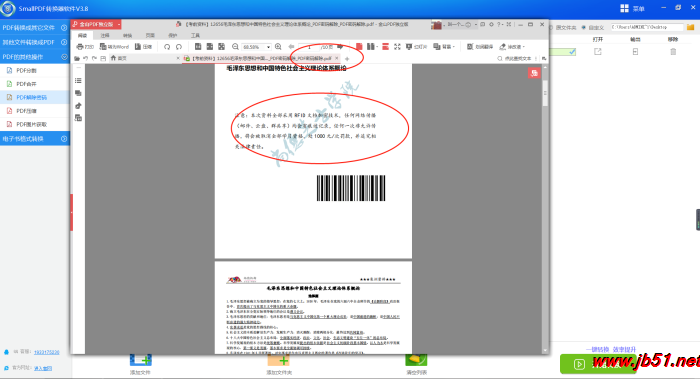Select PDF分割 in the sidebar
This screenshot has width=700, height=379.
tap(27, 71)
